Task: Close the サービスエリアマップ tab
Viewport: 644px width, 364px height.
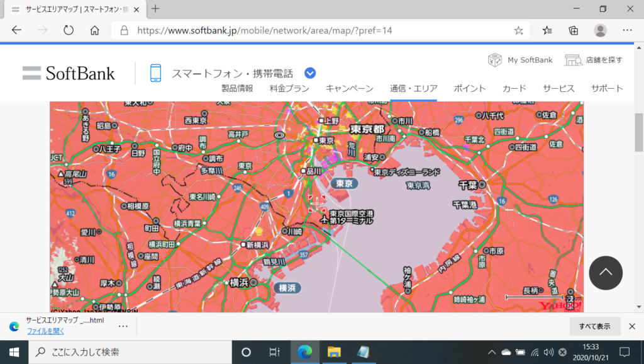Action: 136,9
